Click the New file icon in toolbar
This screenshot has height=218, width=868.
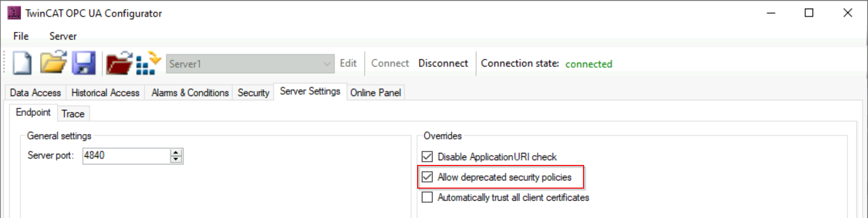(22, 63)
